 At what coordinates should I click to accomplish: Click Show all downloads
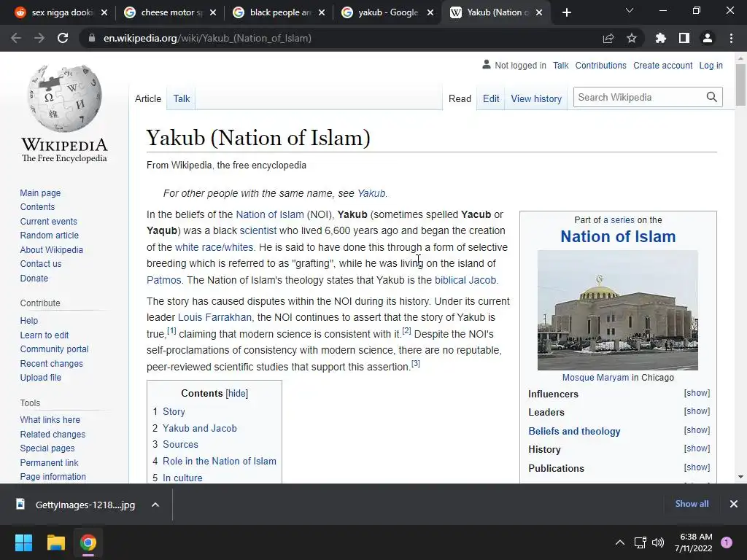pyautogui.click(x=692, y=504)
